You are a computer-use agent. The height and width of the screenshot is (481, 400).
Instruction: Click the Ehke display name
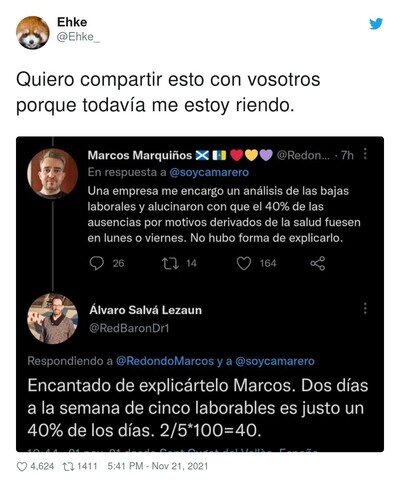[72, 22]
